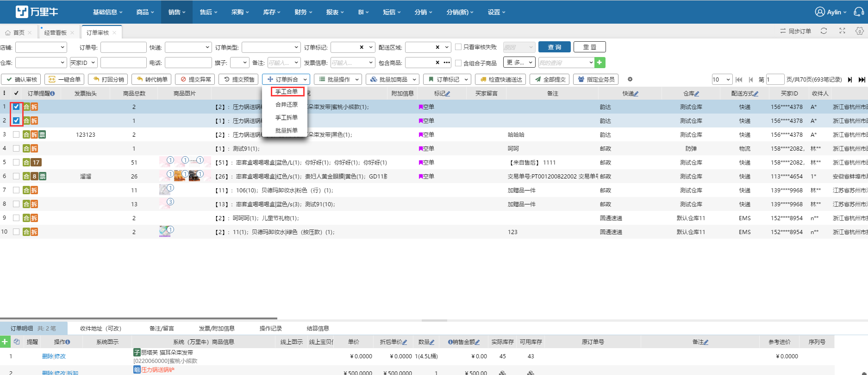Open the 买家ID selector dropdown

tap(83, 63)
